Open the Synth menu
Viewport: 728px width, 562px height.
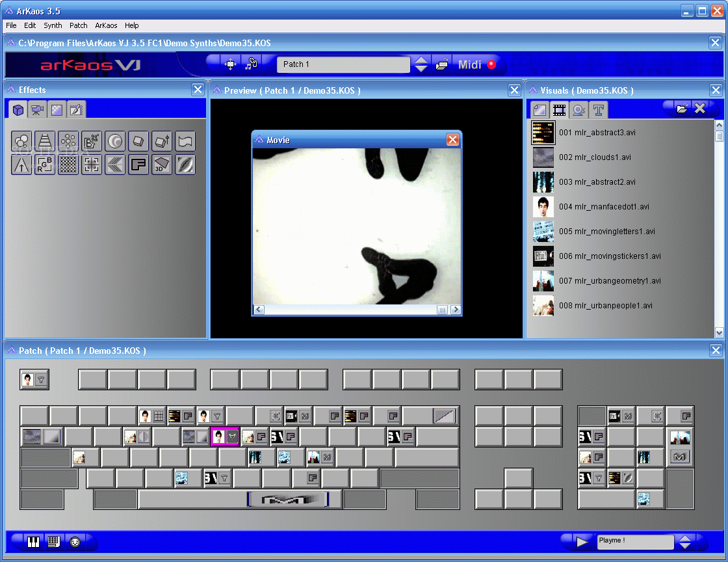[x=53, y=25]
